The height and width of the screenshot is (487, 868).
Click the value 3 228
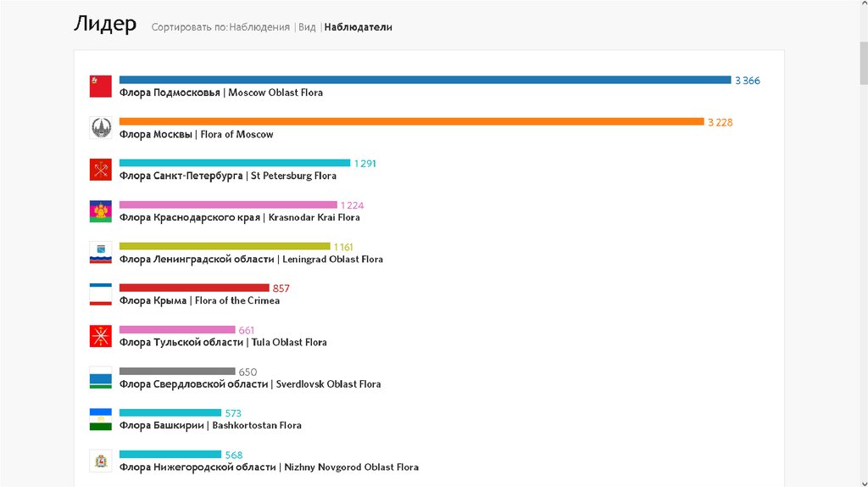click(721, 122)
